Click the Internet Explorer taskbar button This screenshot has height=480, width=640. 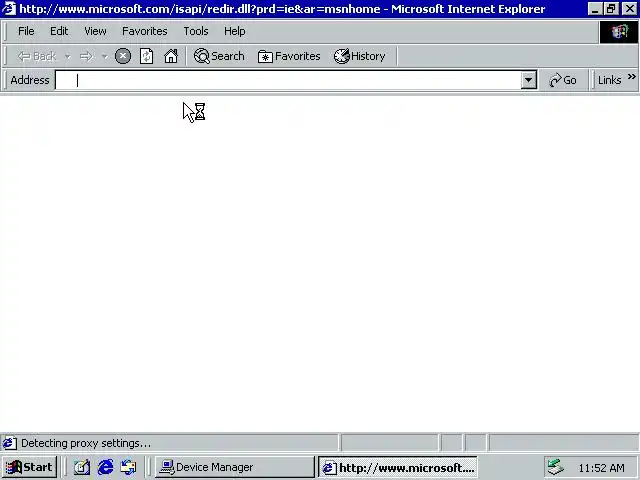pos(398,467)
